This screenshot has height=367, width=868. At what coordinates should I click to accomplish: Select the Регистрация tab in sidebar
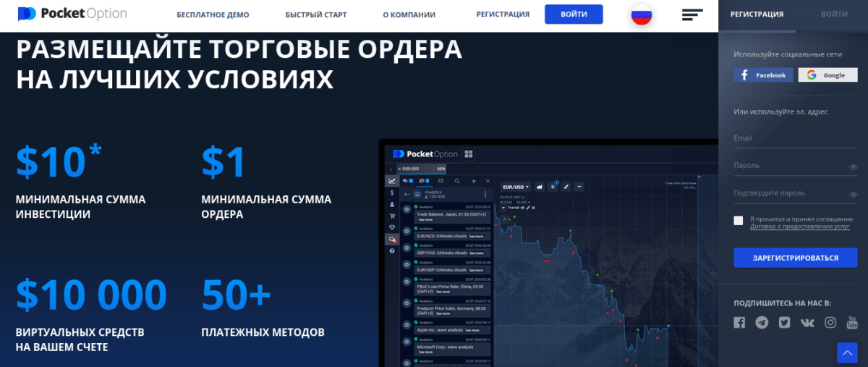[x=757, y=14]
